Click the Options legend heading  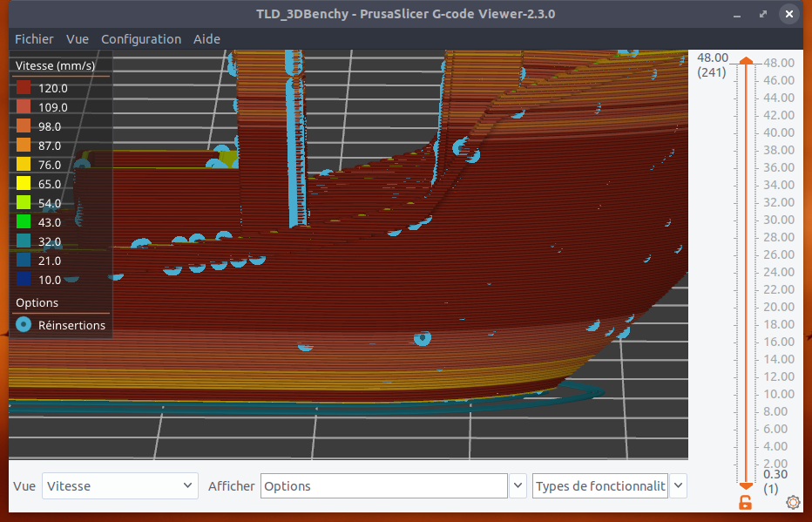click(x=37, y=302)
